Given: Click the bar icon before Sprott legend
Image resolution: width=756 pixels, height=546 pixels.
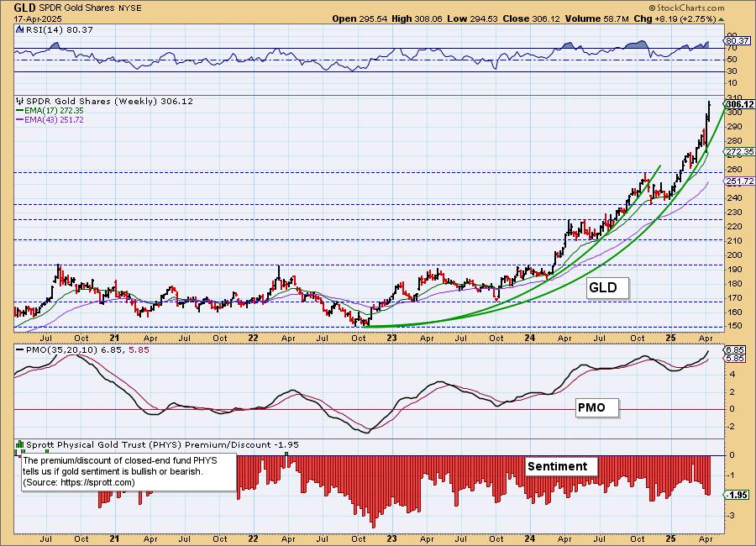Looking at the screenshot, I should click(x=20, y=444).
